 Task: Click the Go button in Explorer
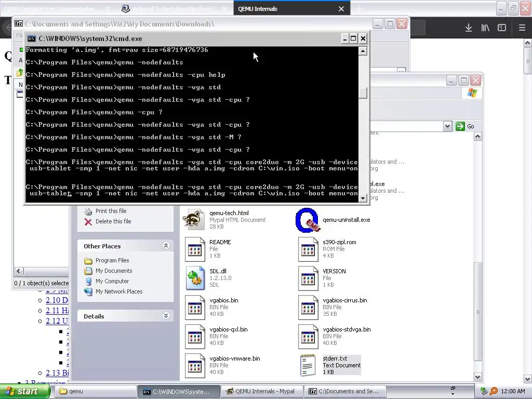(x=465, y=126)
